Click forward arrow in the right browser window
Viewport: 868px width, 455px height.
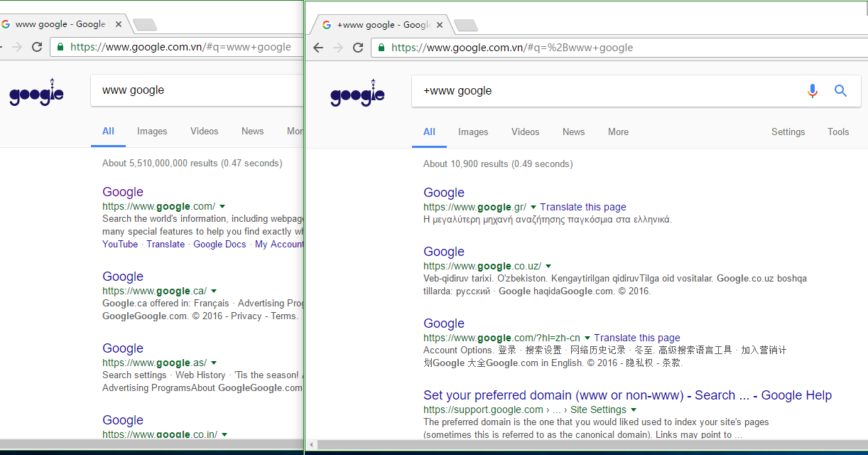pyautogui.click(x=338, y=48)
